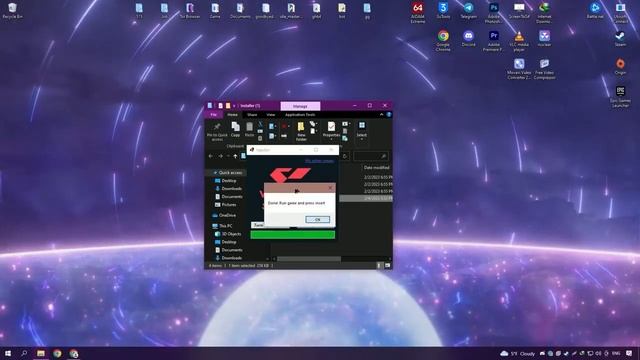
Task: Open the File tab in File Explorer
Action: (x=213, y=115)
